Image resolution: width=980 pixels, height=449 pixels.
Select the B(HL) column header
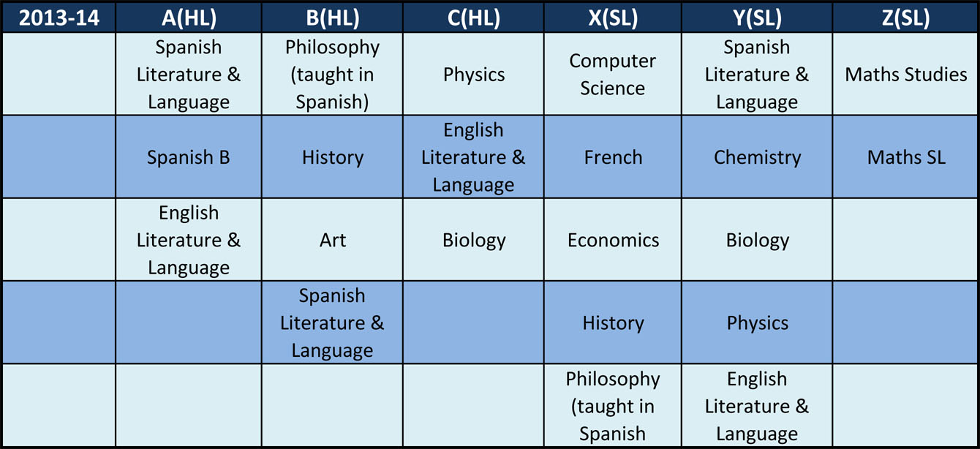[332, 17]
